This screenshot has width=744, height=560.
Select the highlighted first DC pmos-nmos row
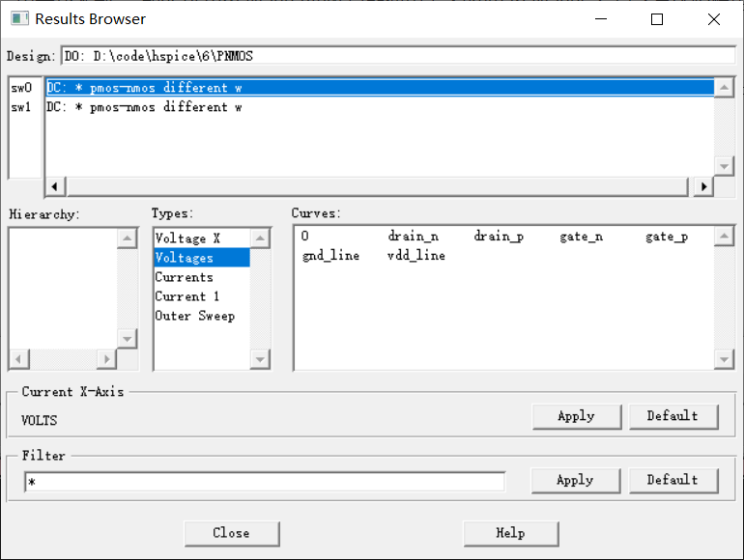[x=380, y=88]
